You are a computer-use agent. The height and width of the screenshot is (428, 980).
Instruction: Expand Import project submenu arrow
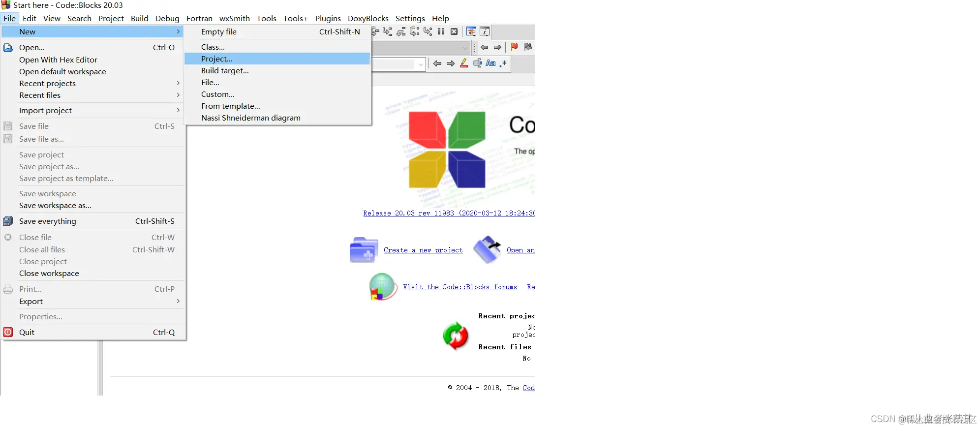click(178, 110)
